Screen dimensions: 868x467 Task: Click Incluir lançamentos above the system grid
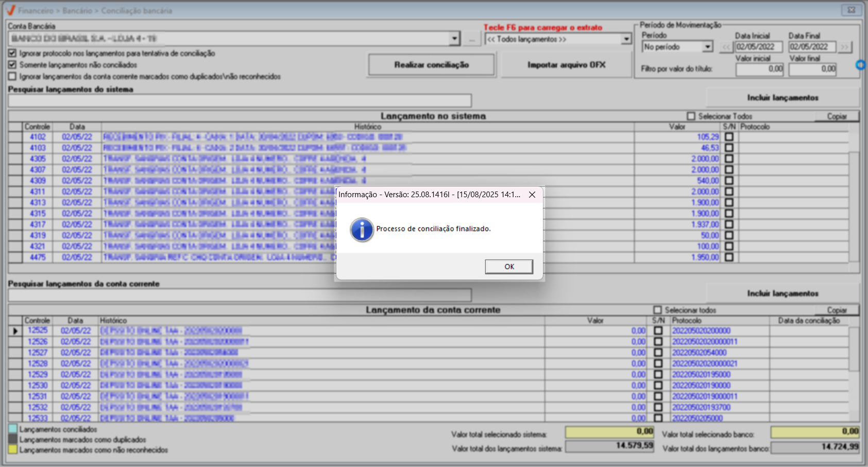coord(782,98)
